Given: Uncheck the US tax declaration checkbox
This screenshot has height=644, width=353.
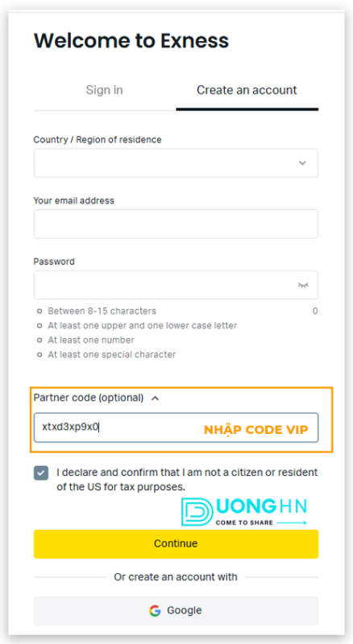Looking at the screenshot, I should pyautogui.click(x=41, y=473).
